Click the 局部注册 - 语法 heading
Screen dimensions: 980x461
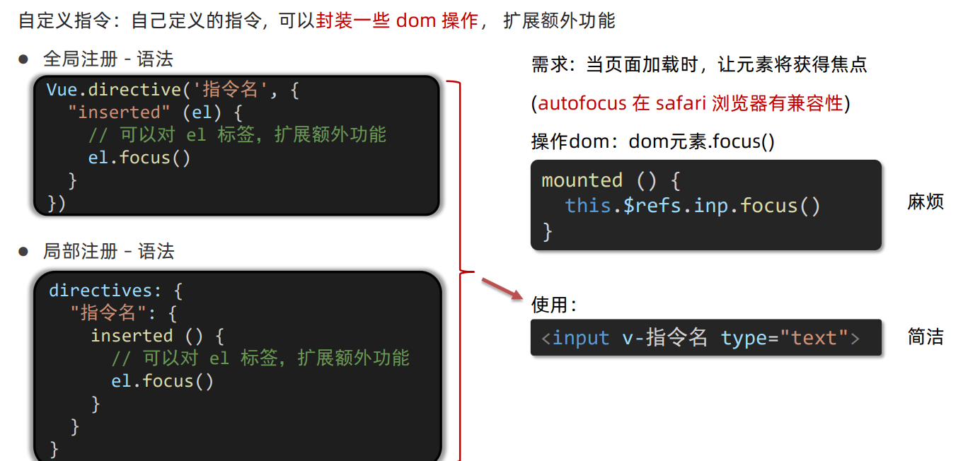point(108,251)
